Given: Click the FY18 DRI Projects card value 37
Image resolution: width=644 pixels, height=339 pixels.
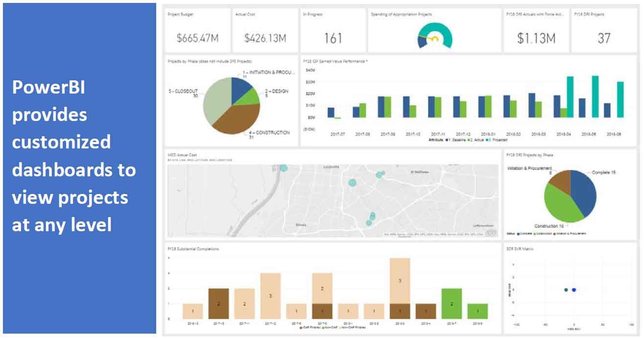Looking at the screenshot, I should [x=604, y=38].
